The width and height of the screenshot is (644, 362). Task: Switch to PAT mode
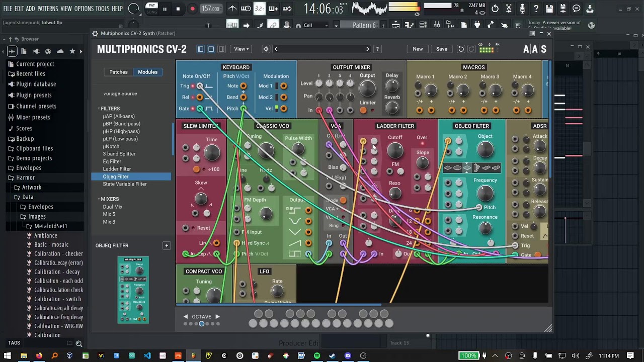[151, 6]
